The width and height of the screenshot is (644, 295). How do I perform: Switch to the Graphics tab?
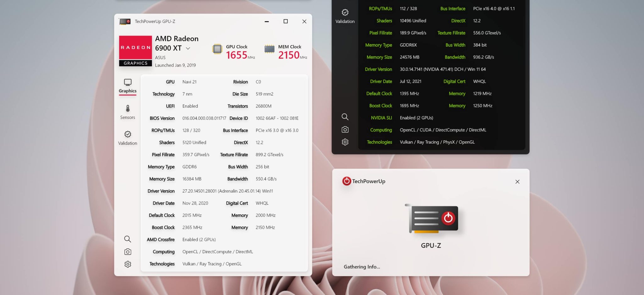(127, 86)
